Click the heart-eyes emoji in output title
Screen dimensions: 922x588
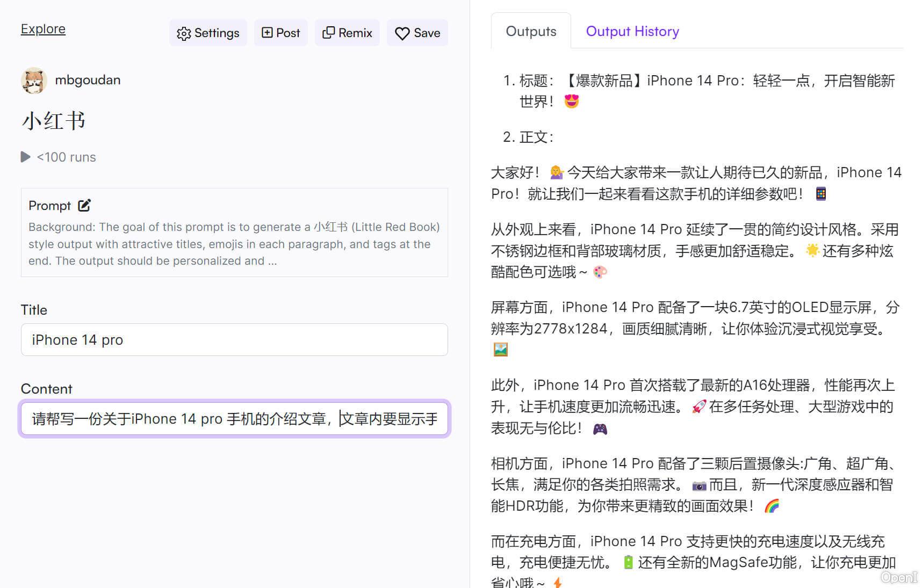coord(571,101)
